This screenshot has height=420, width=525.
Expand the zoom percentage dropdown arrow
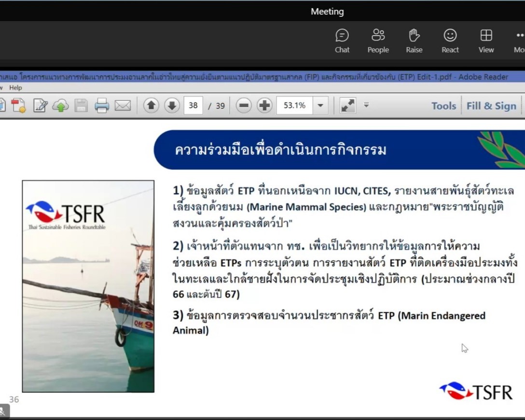(x=320, y=106)
